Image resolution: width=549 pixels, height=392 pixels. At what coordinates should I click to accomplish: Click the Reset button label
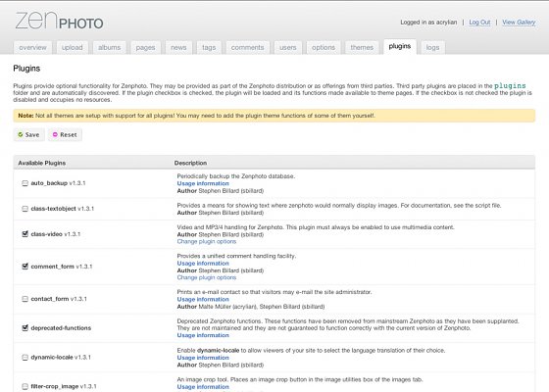pos(69,135)
